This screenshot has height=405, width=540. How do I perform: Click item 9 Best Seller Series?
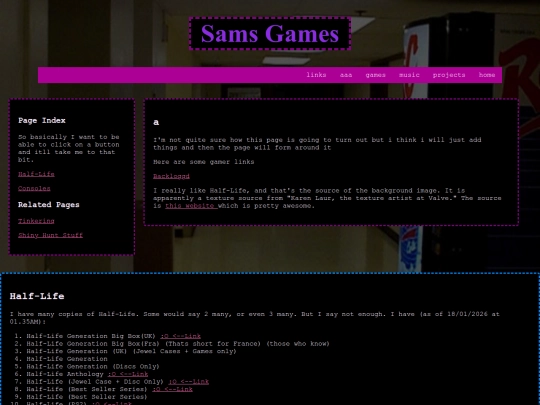point(87,397)
